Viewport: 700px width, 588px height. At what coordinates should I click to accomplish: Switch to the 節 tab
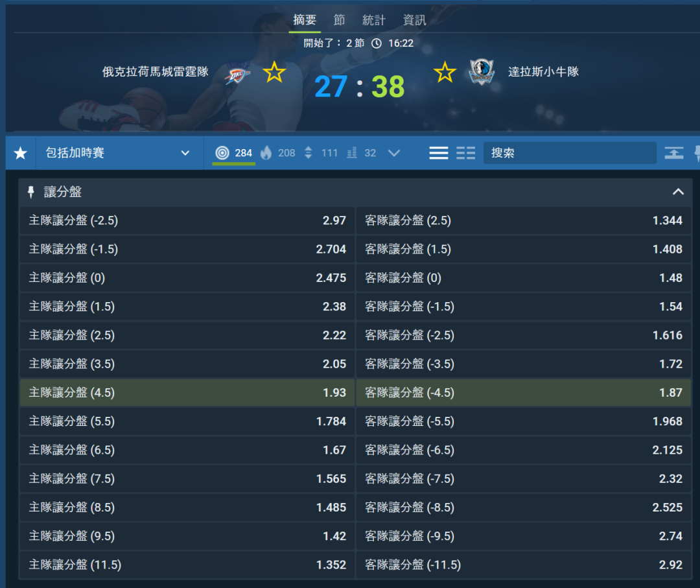339,20
